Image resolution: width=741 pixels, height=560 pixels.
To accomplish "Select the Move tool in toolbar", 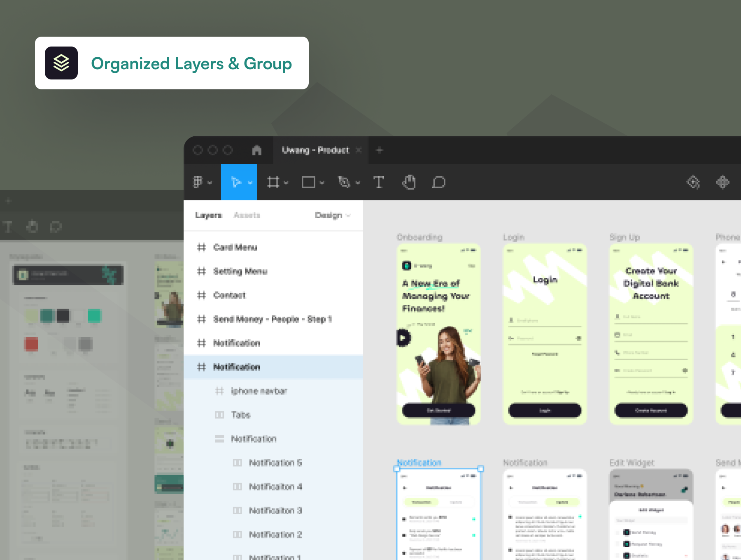I will tap(236, 182).
